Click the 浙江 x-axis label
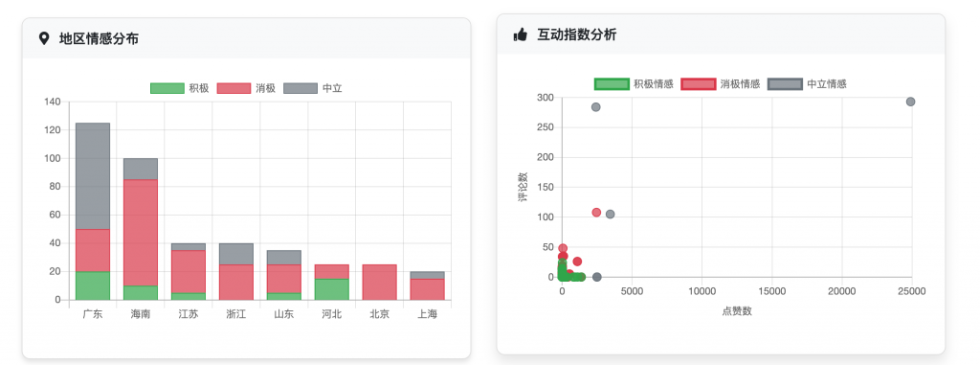 pyautogui.click(x=236, y=314)
